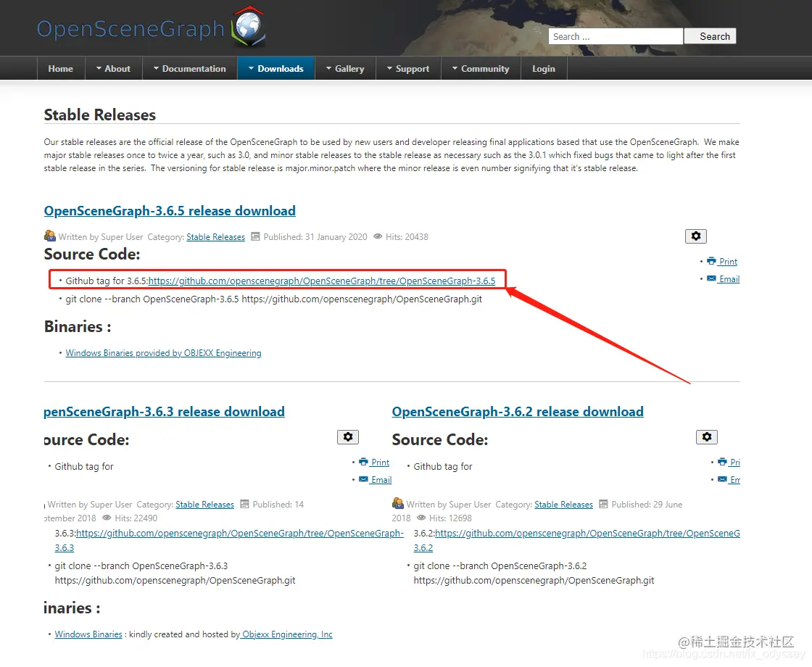Expand the About menu

[x=113, y=68]
